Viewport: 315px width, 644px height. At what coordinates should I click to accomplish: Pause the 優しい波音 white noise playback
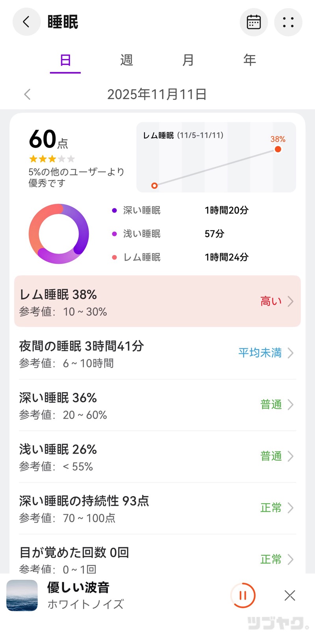(243, 595)
